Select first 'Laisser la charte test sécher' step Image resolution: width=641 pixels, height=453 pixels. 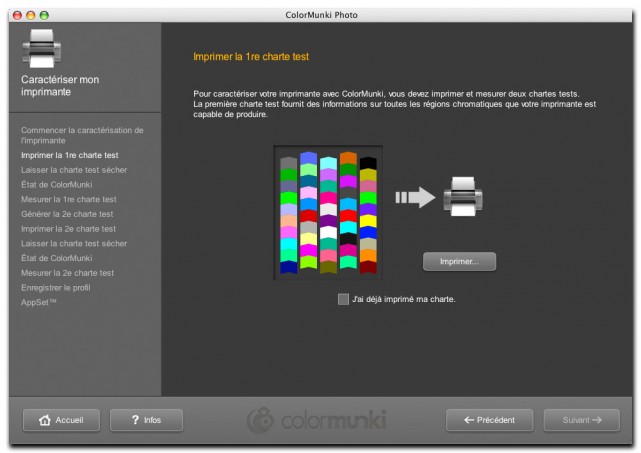coord(74,170)
